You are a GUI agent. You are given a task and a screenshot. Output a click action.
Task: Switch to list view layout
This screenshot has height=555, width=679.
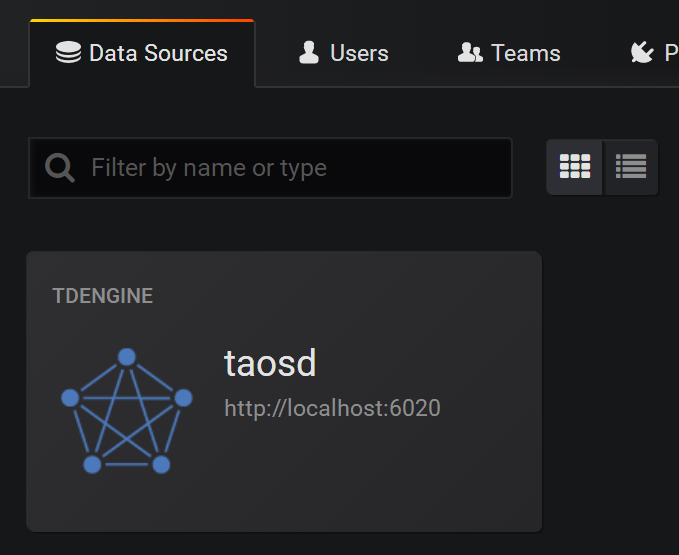(x=631, y=167)
